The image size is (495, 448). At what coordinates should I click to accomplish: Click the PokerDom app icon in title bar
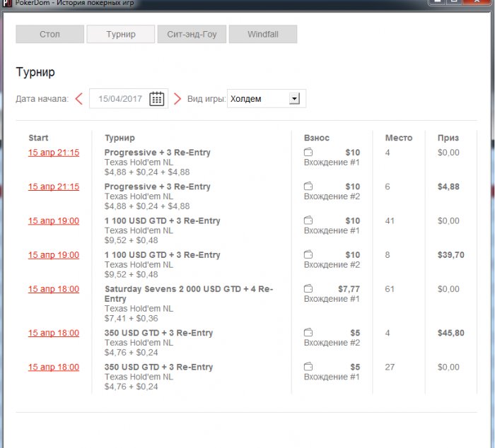(6, 3)
